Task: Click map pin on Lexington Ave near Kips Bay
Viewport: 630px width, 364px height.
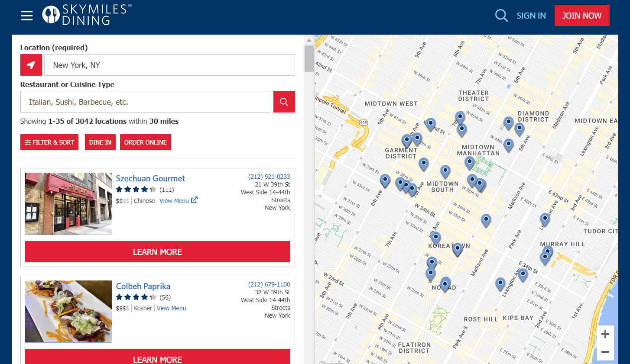Action: pos(500,284)
